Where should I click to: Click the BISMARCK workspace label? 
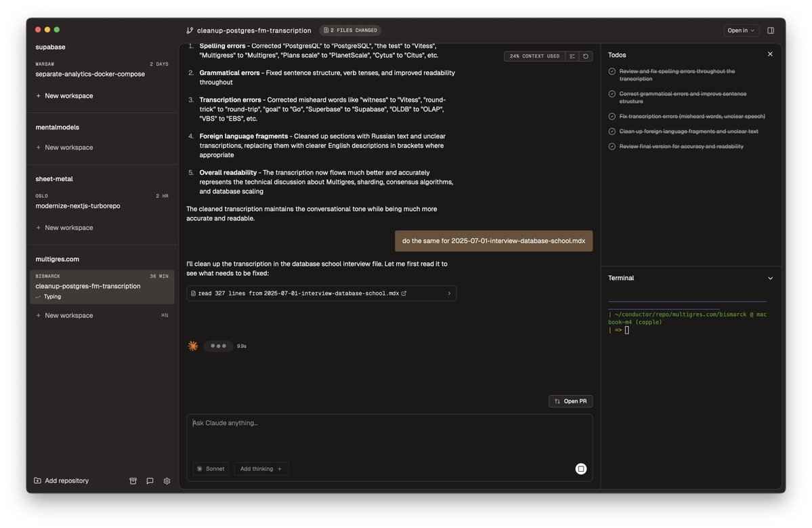pos(47,277)
